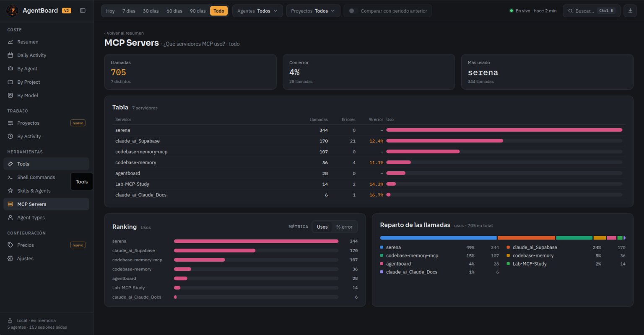The height and width of the screenshot is (335, 644).
Task: Click the Skills & Agents star icon
Action: (x=10, y=191)
